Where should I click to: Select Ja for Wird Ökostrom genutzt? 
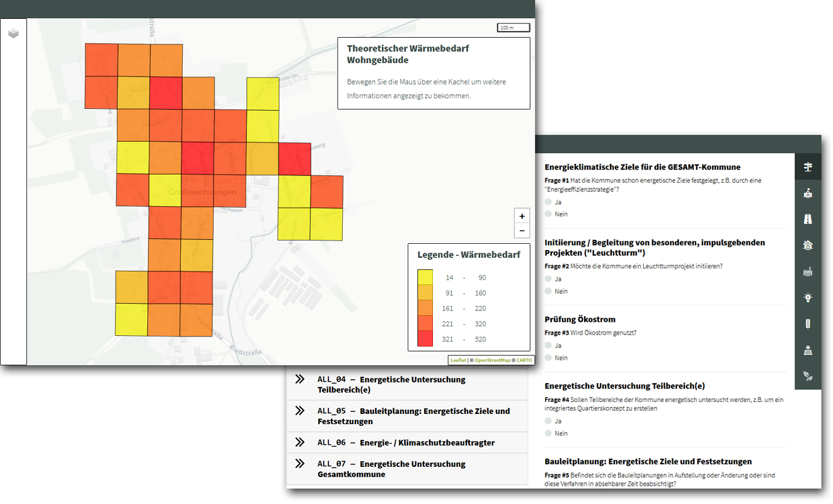coord(548,345)
